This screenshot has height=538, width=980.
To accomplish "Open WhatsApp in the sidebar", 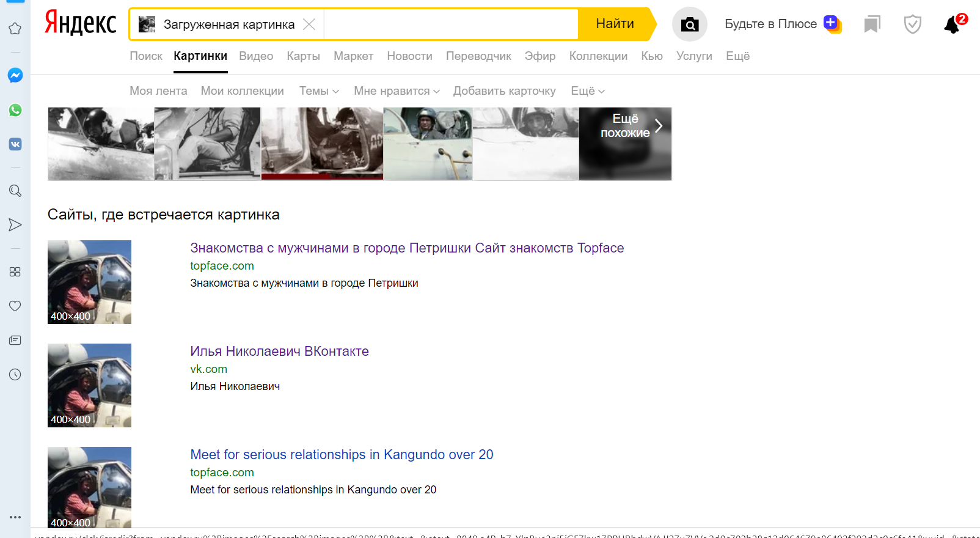I will (15, 110).
